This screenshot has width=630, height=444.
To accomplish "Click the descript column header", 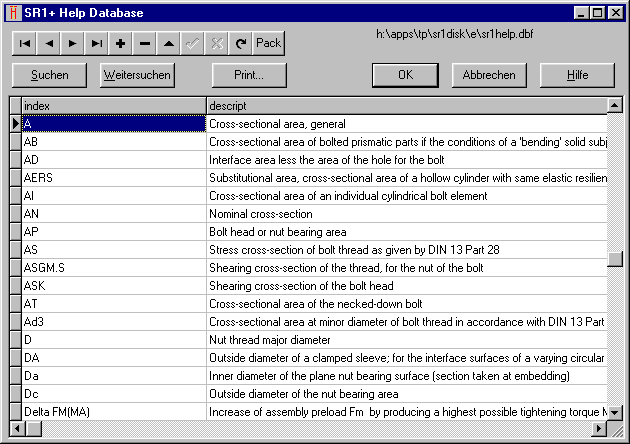I will click(405, 105).
